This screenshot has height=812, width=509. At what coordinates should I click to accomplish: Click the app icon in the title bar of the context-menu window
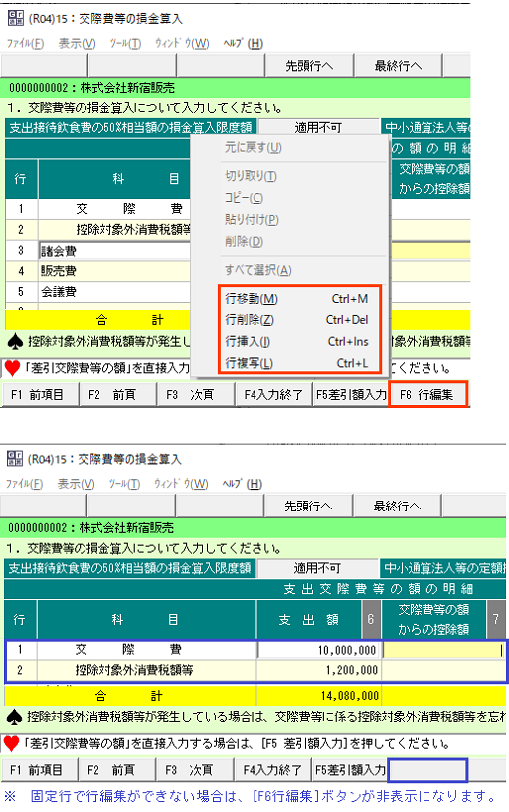[16, 19]
